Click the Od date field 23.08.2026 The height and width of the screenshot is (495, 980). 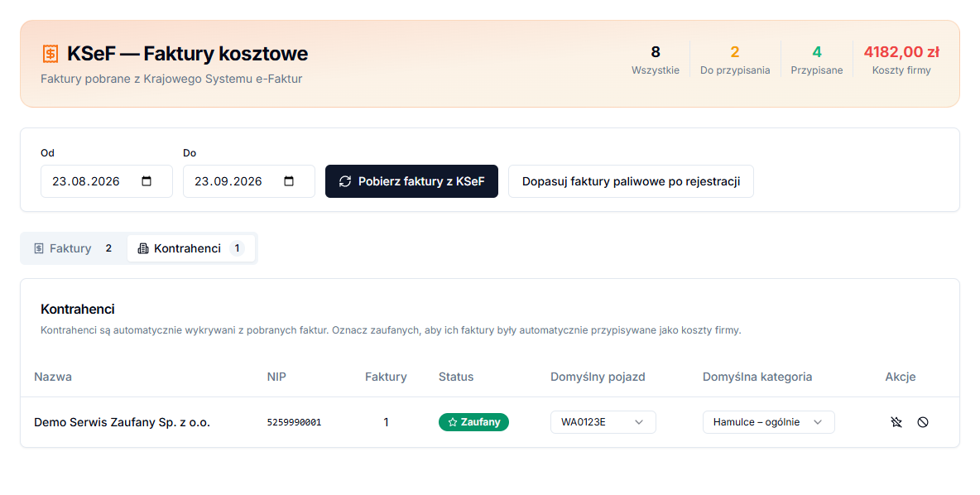(106, 181)
